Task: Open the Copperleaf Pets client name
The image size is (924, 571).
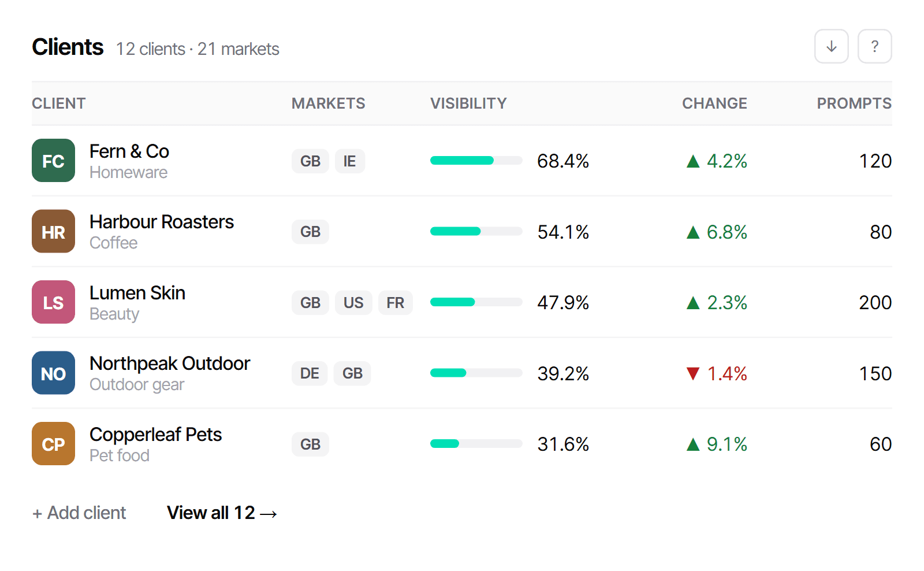Action: (x=156, y=435)
